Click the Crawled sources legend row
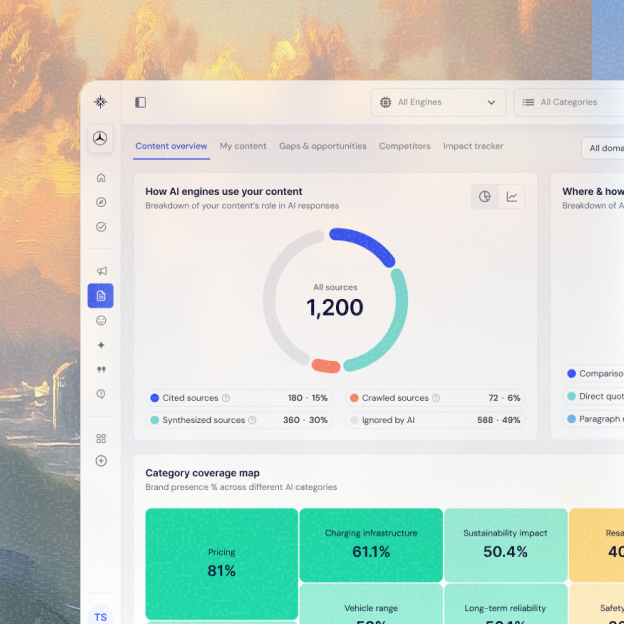The image size is (624, 624). 435,398
